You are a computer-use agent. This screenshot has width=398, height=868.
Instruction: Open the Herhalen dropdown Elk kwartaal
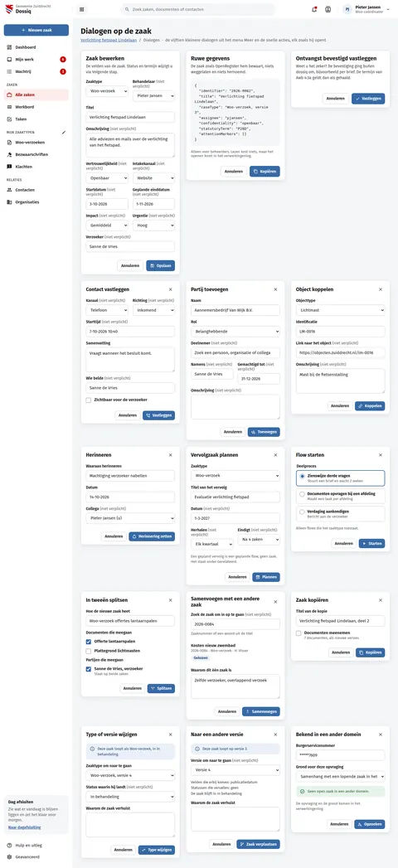212,543
